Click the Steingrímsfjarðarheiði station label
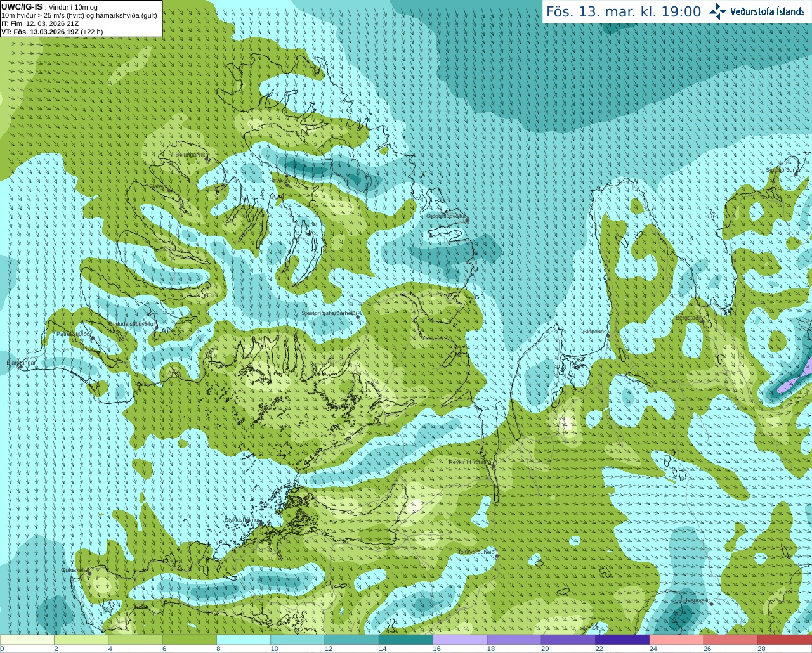Screen dimensions: 812x653 pyautogui.click(x=328, y=313)
